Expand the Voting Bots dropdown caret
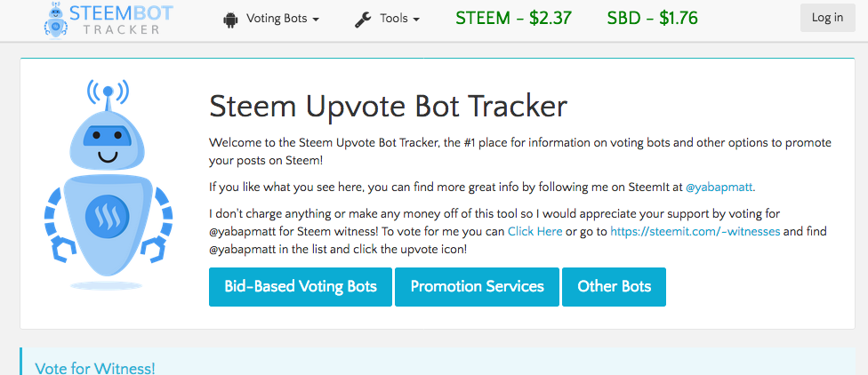The height and width of the screenshot is (375, 868). (316, 20)
